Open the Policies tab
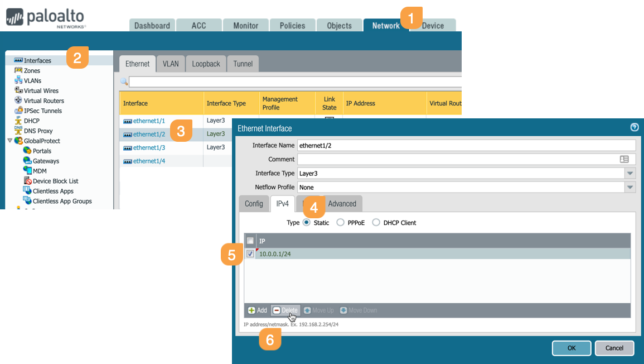The image size is (644, 364). 292,25
